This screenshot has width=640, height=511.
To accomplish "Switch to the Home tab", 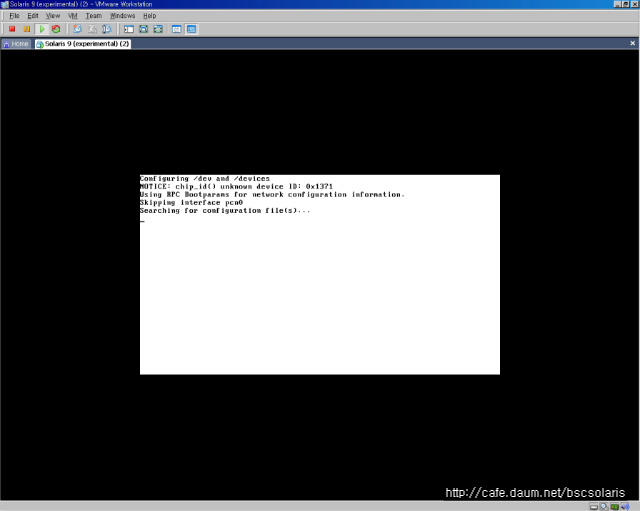I will [x=16, y=44].
